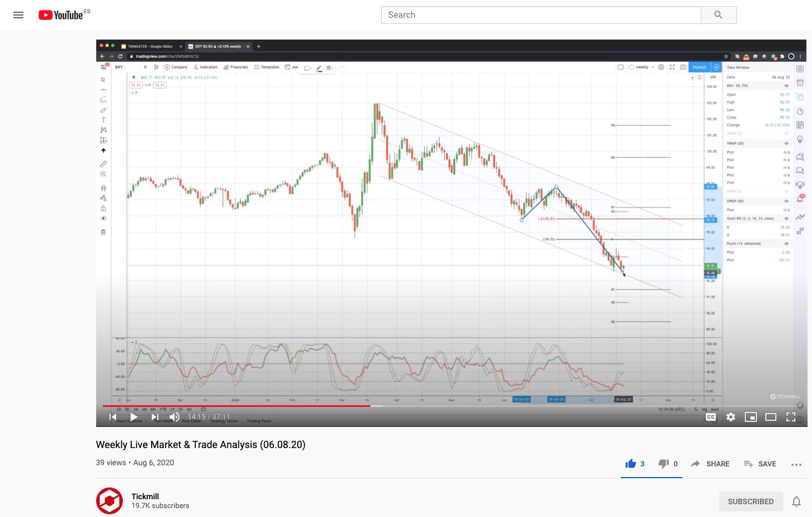The height and width of the screenshot is (517, 812).
Task: Select the TradingView ruler measure tool
Action: click(103, 164)
